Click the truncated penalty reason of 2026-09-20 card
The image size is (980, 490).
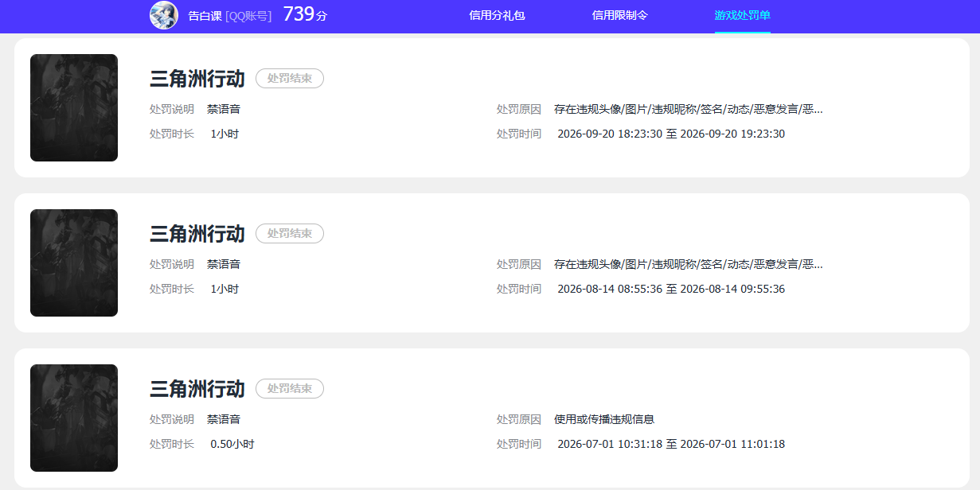click(689, 109)
